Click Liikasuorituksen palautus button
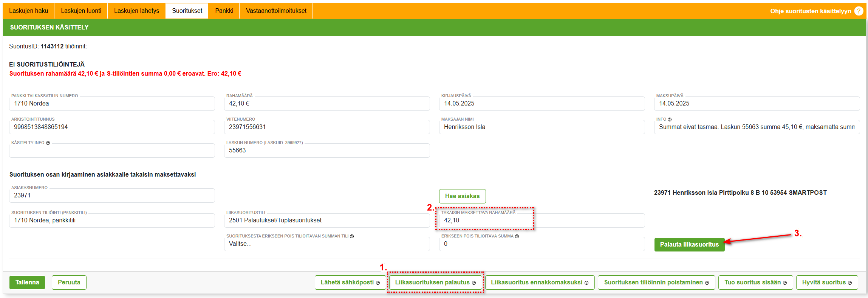This screenshot has height=298, width=868. click(435, 282)
